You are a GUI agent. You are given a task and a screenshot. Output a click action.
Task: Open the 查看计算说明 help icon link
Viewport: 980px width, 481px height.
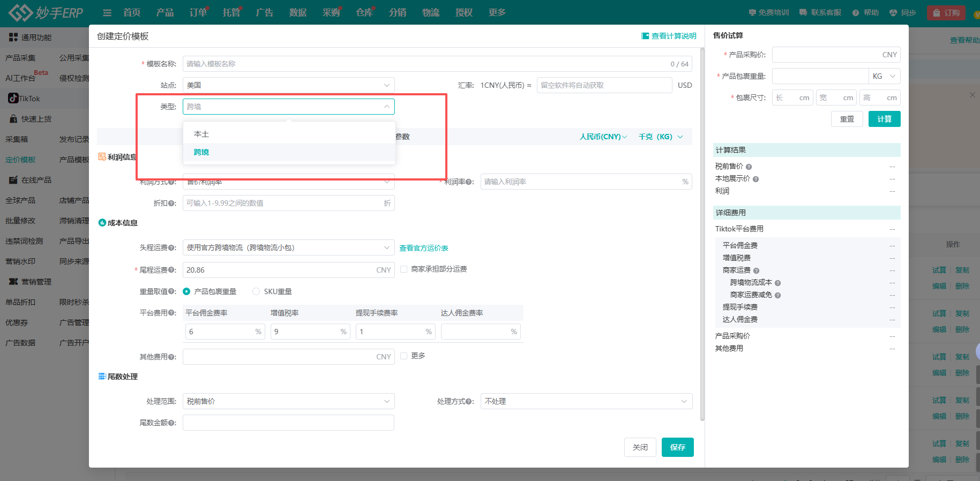[645, 36]
